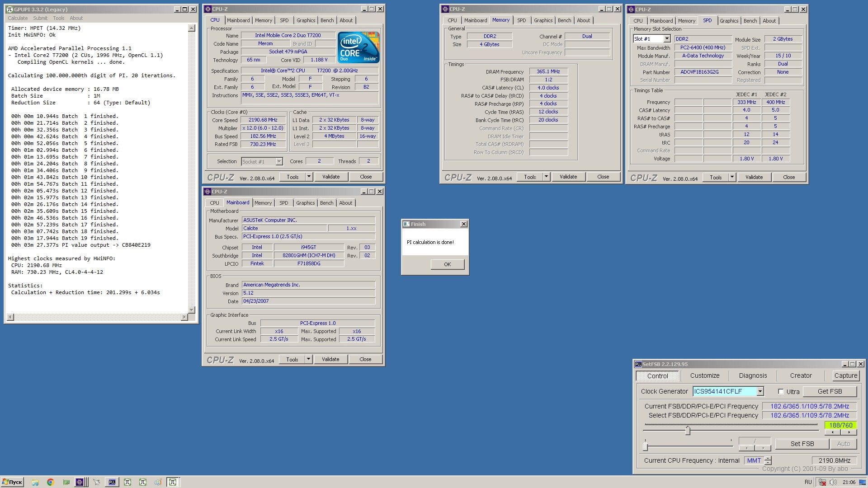Click the GPUPI title bar pi icon
The width and height of the screenshot is (868, 488).
coord(10,9)
